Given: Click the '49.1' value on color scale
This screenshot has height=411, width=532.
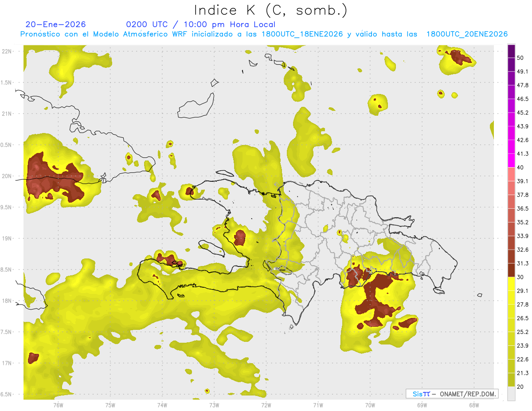Looking at the screenshot, I should point(523,71).
